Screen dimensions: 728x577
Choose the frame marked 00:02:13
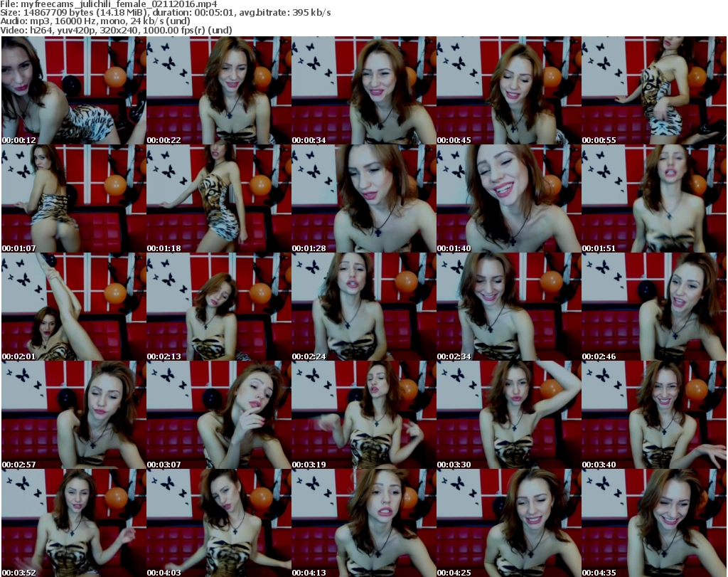coord(218,307)
